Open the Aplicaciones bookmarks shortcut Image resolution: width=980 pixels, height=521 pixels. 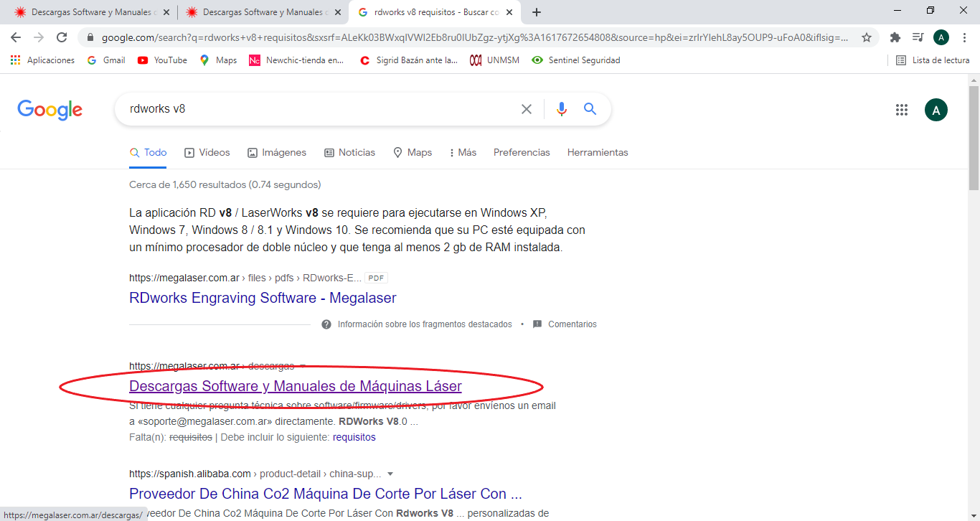42,60
